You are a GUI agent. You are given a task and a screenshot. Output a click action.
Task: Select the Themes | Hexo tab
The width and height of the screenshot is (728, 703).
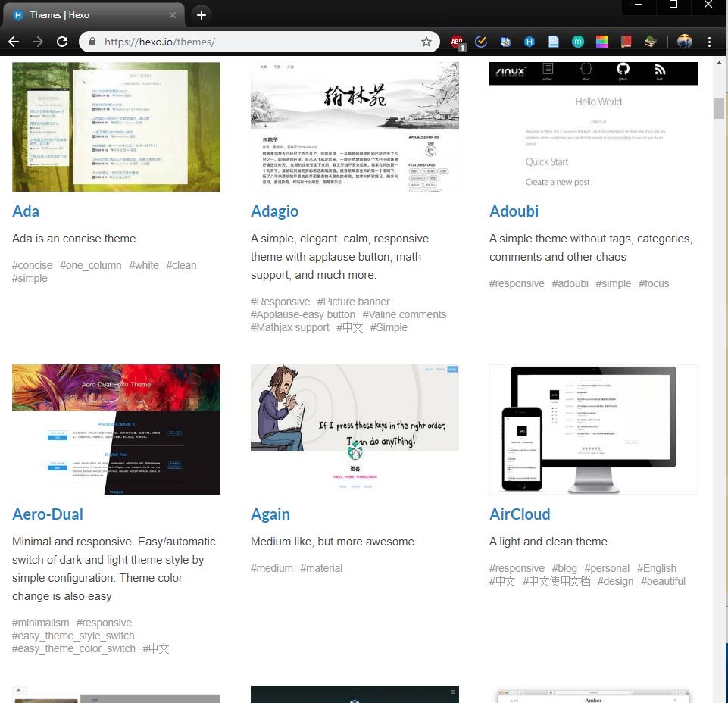pyautogui.click(x=94, y=15)
